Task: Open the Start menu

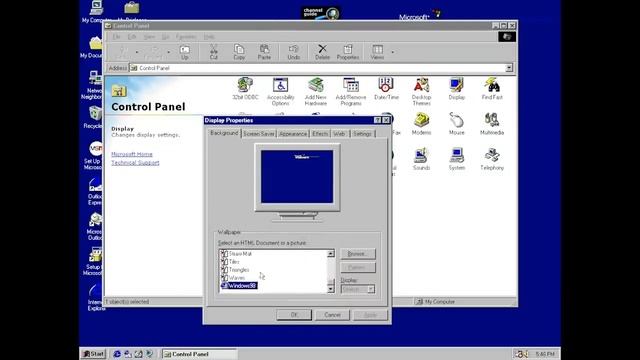Action: [x=93, y=354]
